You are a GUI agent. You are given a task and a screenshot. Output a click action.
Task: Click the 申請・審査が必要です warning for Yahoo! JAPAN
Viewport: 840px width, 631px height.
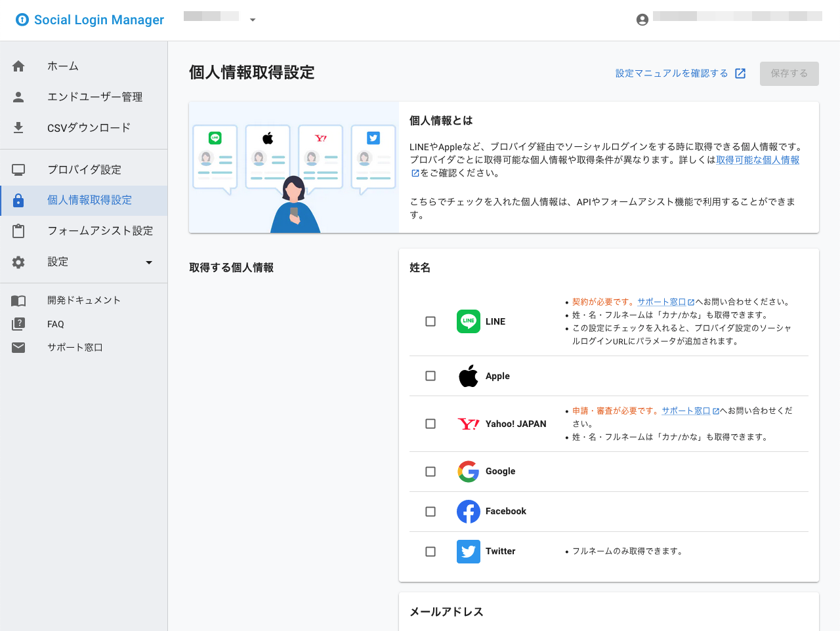(x=616, y=411)
